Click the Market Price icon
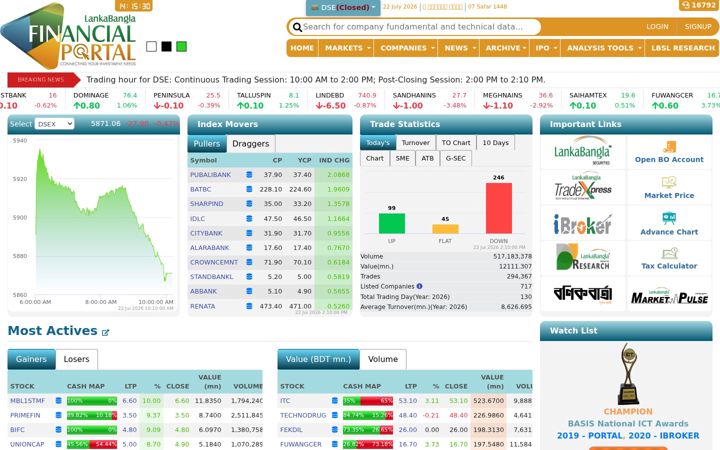The height and width of the screenshot is (450, 720). coord(669,182)
